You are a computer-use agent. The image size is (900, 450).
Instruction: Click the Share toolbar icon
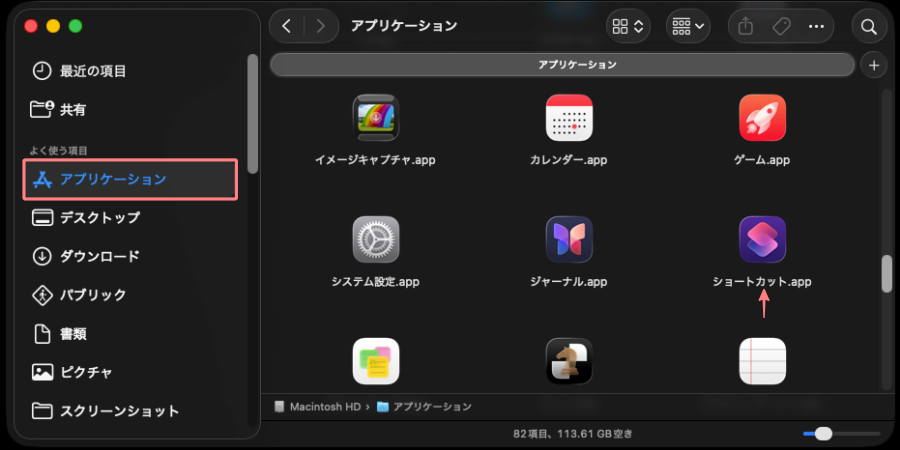pos(745,26)
